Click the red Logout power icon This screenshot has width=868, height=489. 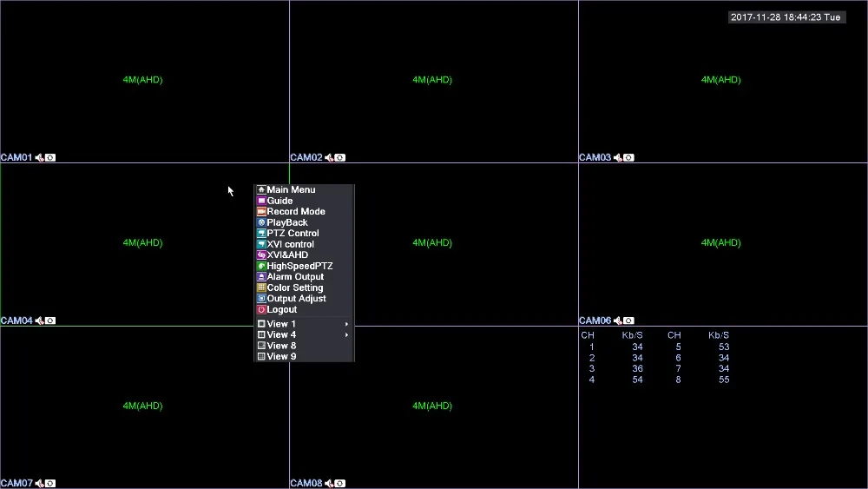(x=260, y=309)
